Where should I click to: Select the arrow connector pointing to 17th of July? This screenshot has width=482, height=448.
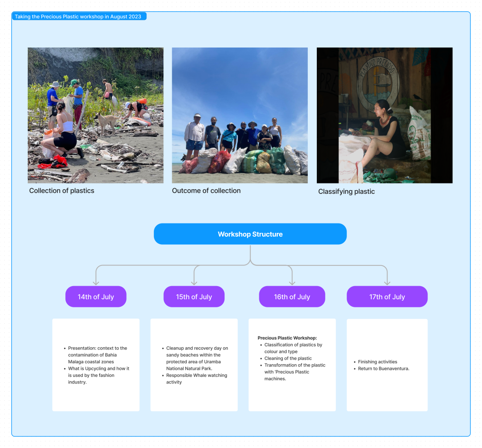coord(387,275)
